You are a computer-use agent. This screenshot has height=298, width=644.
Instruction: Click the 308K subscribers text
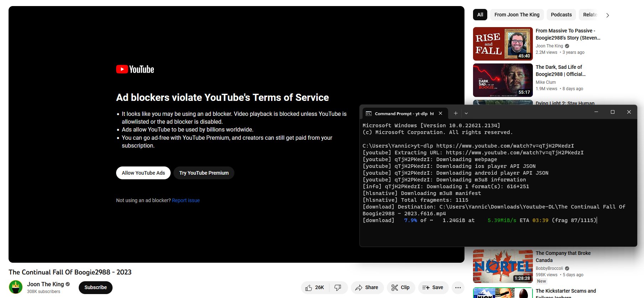pos(43,292)
